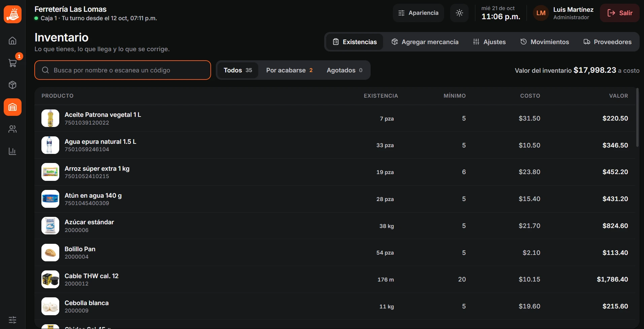The height and width of the screenshot is (329, 644).
Task: Open the home icon in the sidebar
Action: (12, 41)
